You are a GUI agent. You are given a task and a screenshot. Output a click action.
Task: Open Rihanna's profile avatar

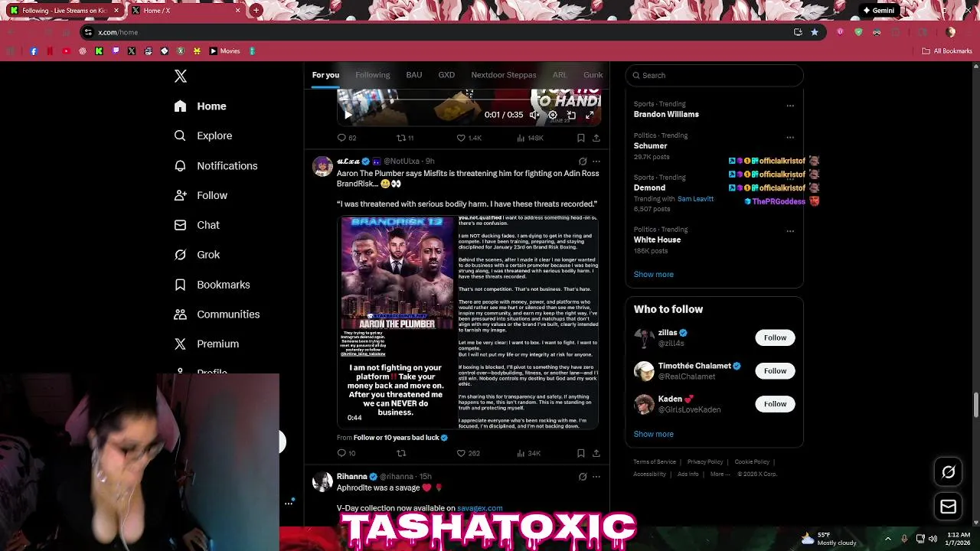click(322, 481)
